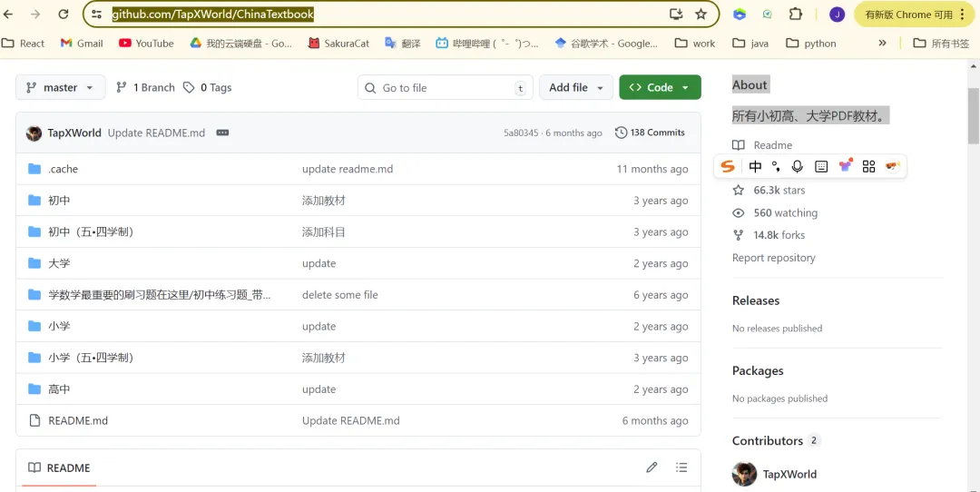980x492 pixels.
Task: Open the blue hexagon extension icon
Action: click(740, 14)
